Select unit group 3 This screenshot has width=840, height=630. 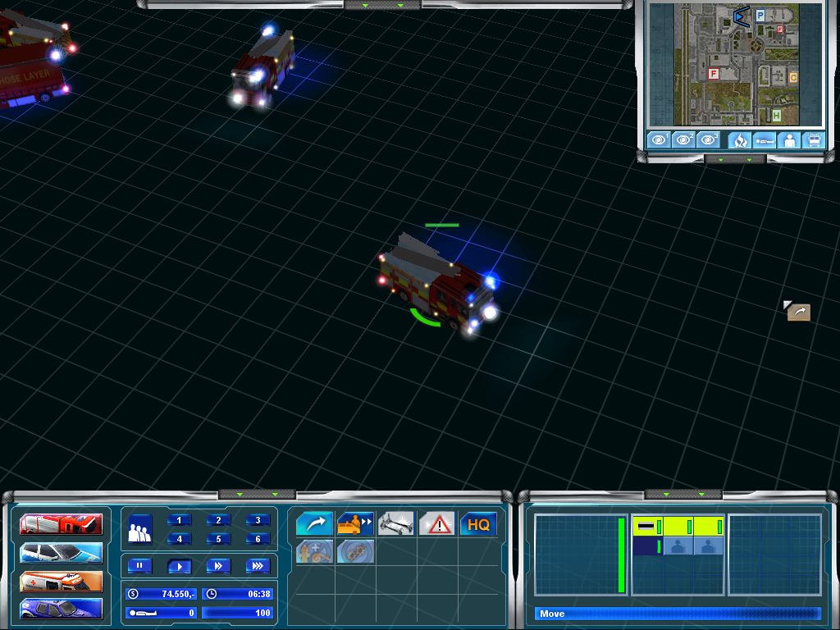point(258,520)
